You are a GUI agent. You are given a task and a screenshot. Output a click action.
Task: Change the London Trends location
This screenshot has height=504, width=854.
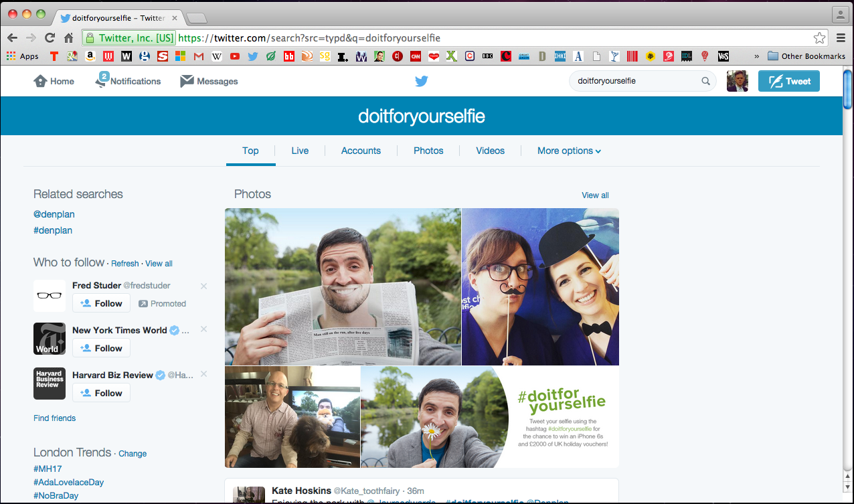click(133, 454)
